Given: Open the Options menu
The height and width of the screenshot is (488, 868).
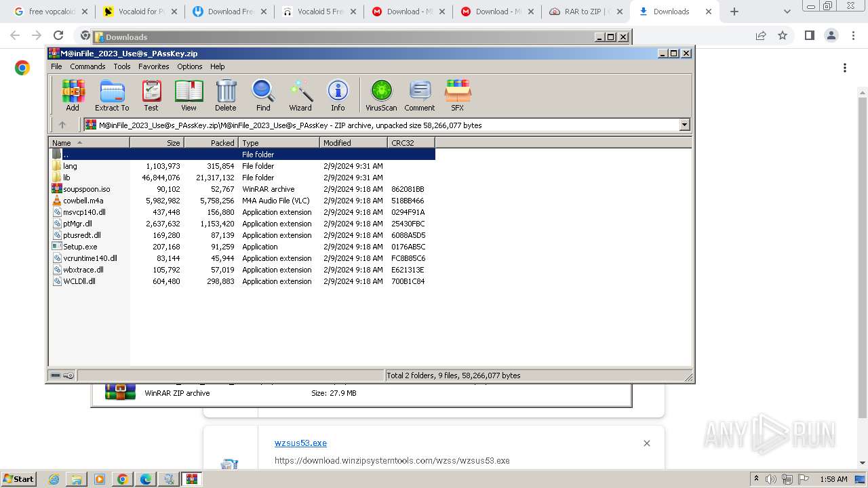Looking at the screenshot, I should (190, 66).
